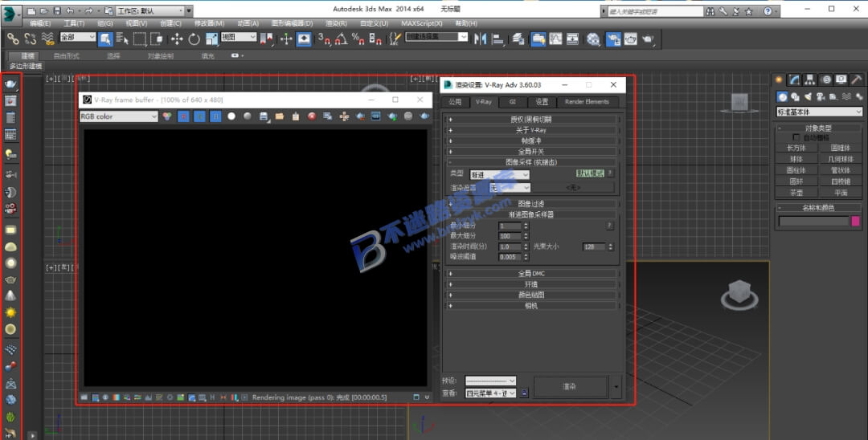Open the Modify panel tab in command panel
This screenshot has width=868, height=440.
click(794, 80)
